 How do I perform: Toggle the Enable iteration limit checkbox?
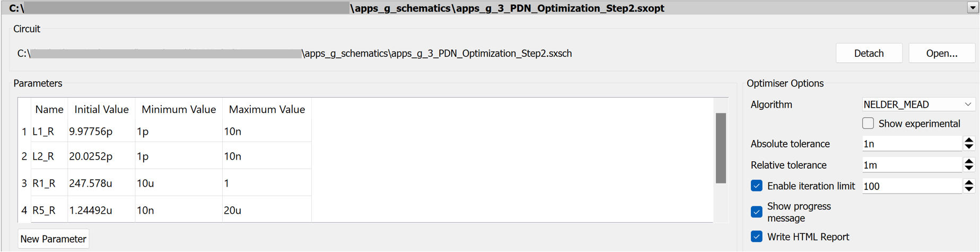coord(757,186)
